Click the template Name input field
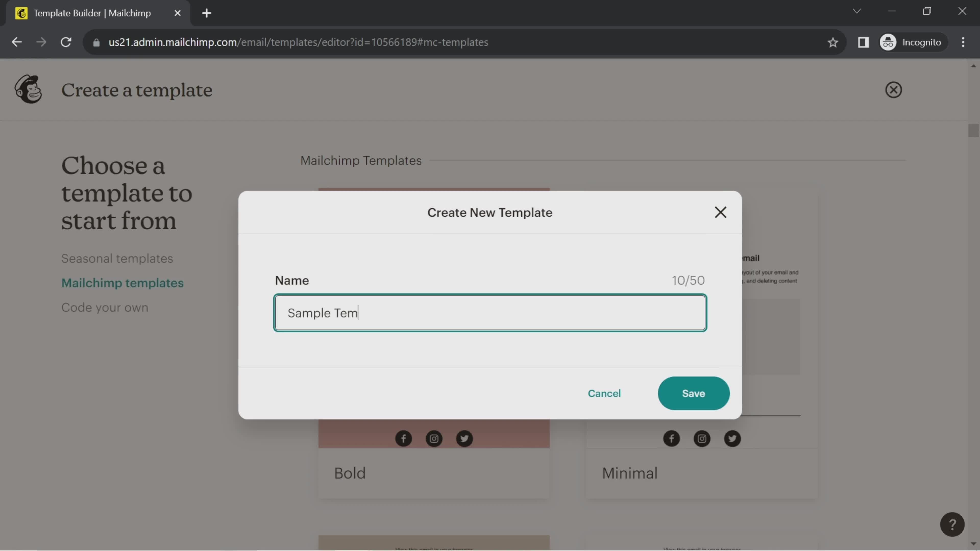Screen dimensions: 980x551 tap(490, 312)
